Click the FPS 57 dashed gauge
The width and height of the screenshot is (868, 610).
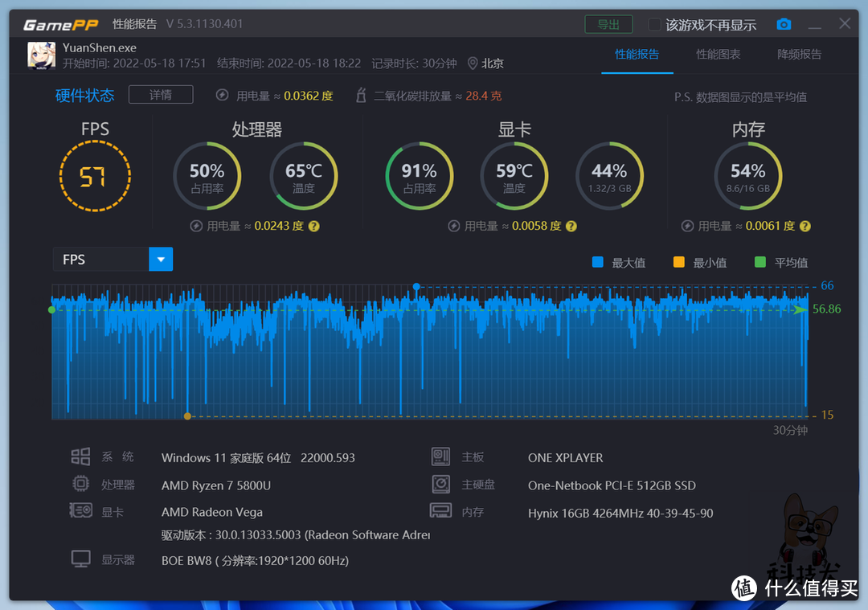[x=95, y=176]
